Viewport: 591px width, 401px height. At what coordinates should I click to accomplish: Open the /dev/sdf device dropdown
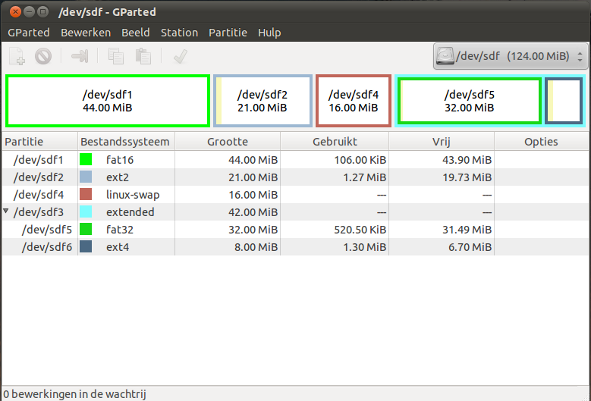point(510,56)
